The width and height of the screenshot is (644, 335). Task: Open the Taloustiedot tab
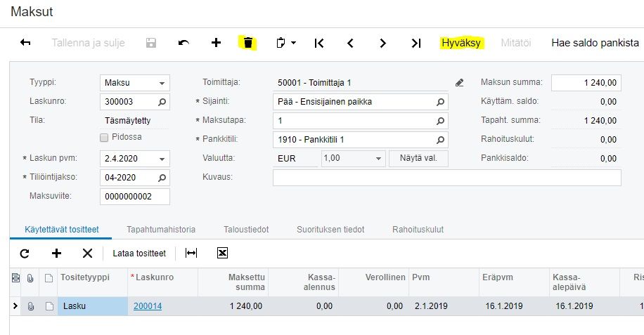pyautogui.click(x=246, y=230)
